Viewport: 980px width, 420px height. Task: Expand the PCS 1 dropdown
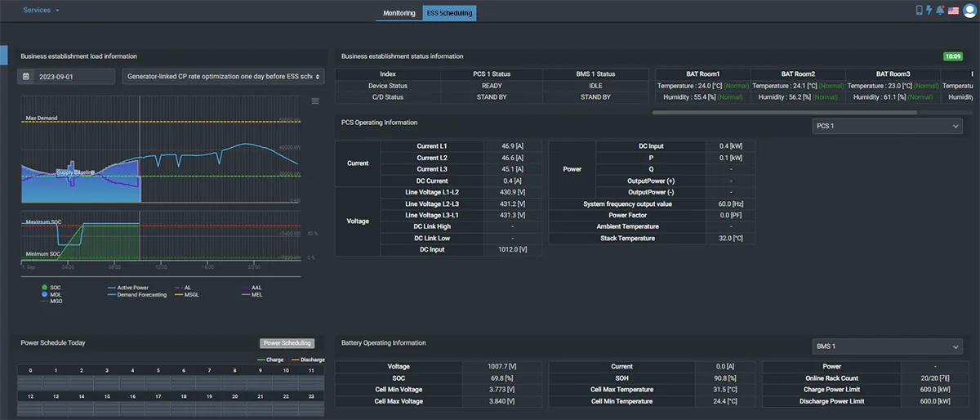(x=888, y=126)
